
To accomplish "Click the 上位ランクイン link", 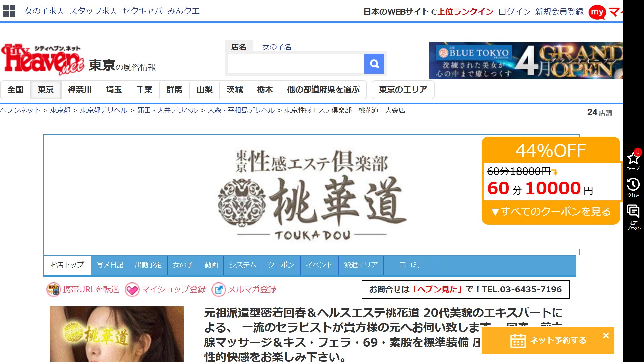I will click(466, 12).
